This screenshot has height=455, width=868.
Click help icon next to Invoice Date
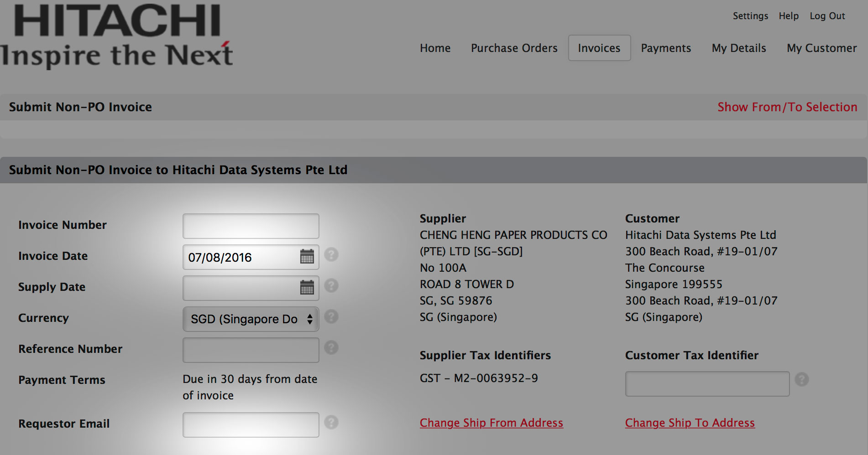point(331,254)
